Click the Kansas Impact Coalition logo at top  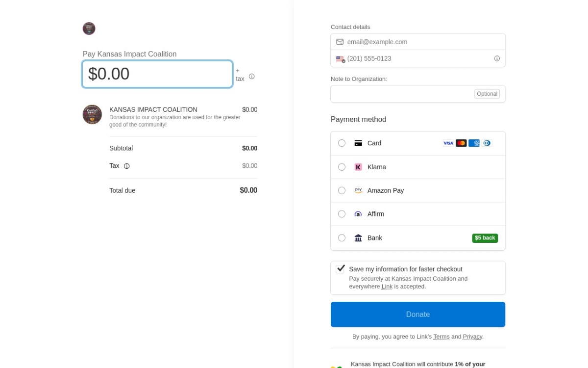[x=89, y=28]
